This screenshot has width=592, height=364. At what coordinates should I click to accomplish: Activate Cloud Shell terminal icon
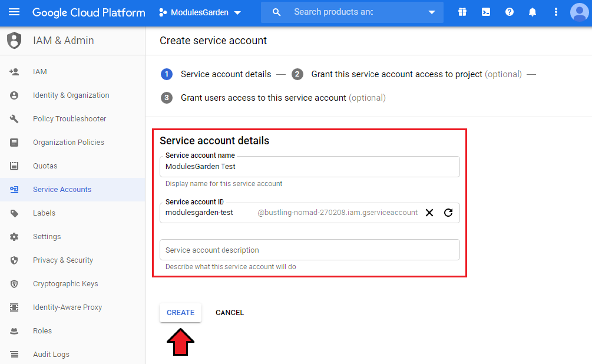[486, 12]
